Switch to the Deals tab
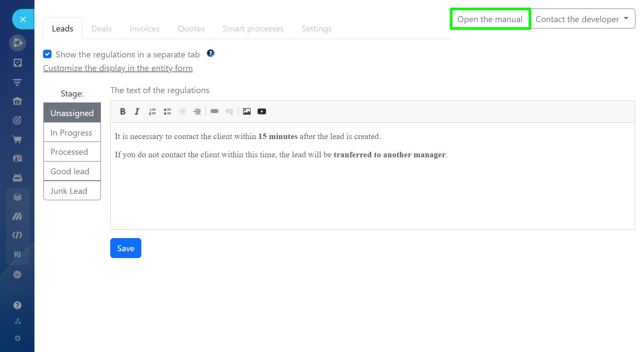 [101, 28]
